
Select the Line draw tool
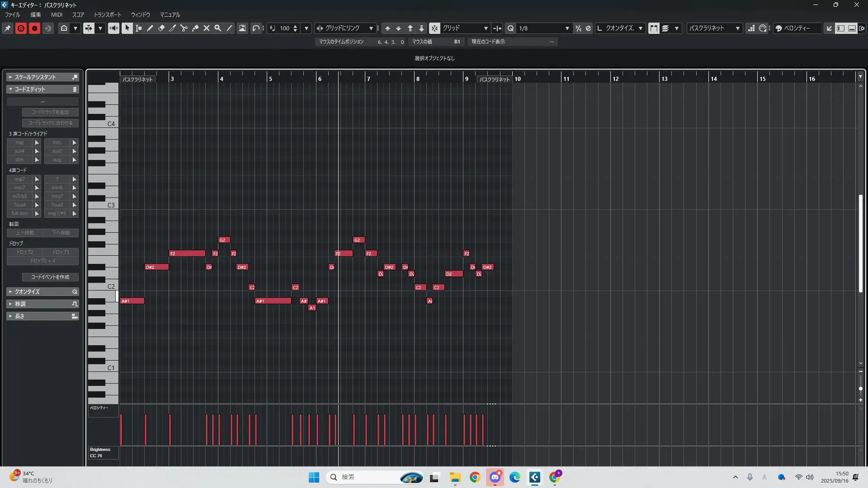click(x=230, y=28)
